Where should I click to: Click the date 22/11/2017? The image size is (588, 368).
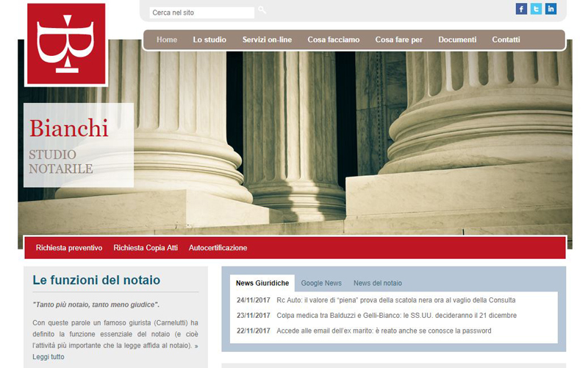click(x=254, y=330)
